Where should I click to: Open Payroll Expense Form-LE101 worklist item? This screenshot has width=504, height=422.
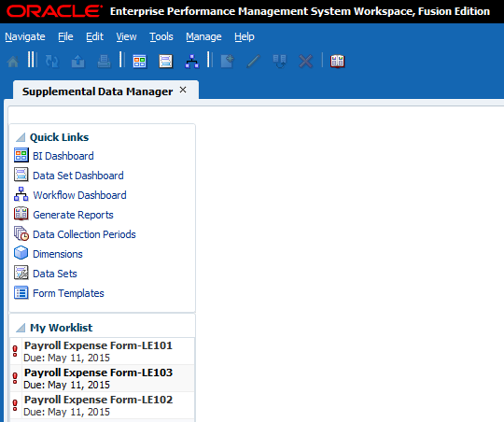click(x=102, y=351)
